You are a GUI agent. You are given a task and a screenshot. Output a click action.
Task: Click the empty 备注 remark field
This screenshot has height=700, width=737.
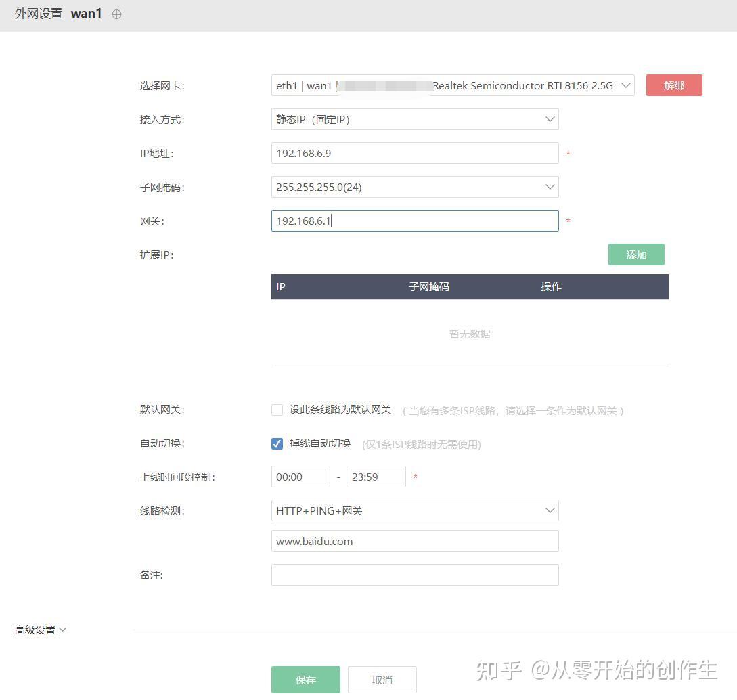tap(414, 575)
